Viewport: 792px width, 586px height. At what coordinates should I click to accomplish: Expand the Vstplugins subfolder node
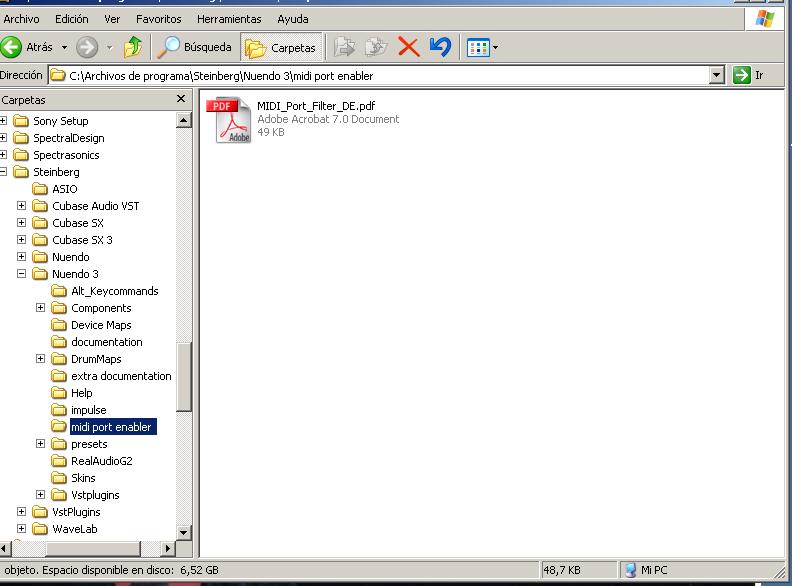pos(40,495)
